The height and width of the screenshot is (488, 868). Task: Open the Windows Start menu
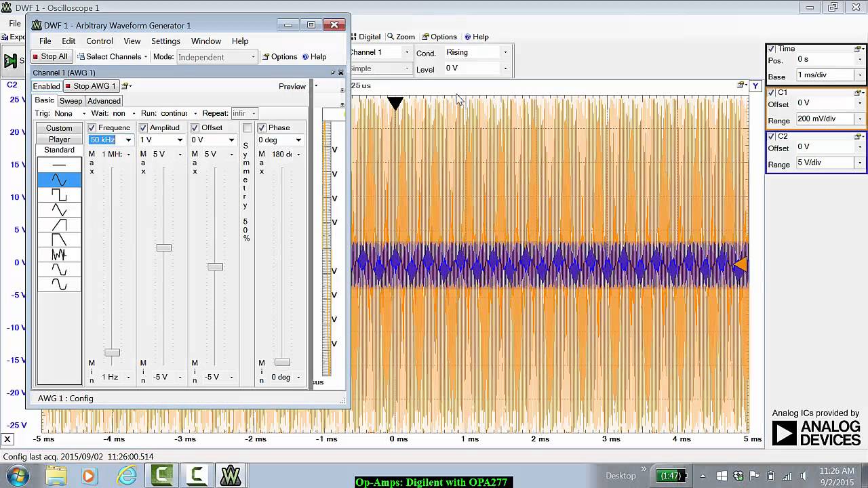coord(16,475)
